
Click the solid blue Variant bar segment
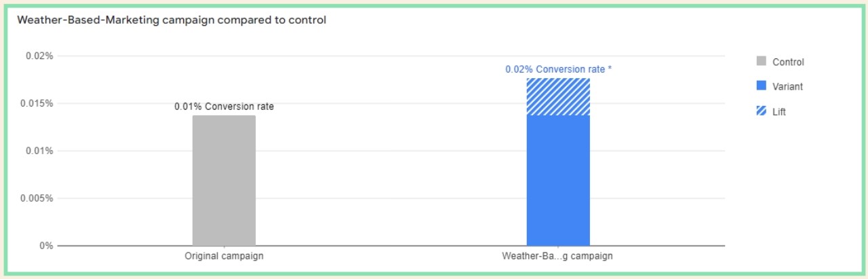click(x=558, y=181)
